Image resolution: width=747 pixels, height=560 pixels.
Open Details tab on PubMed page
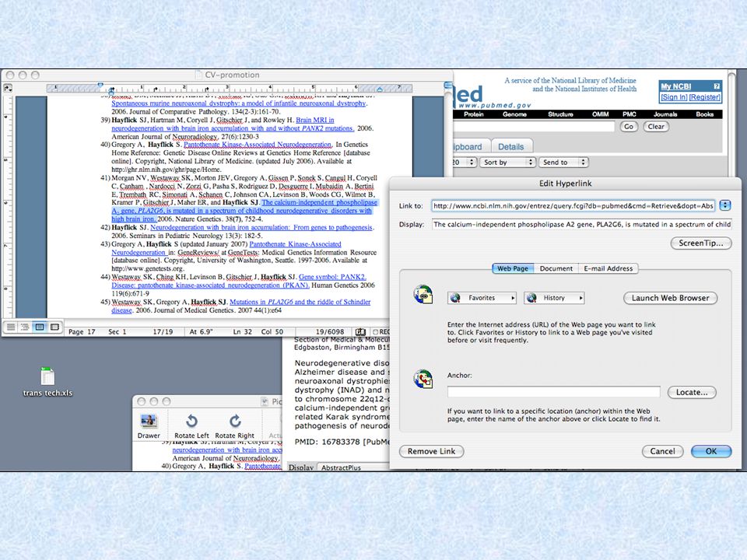coord(510,147)
